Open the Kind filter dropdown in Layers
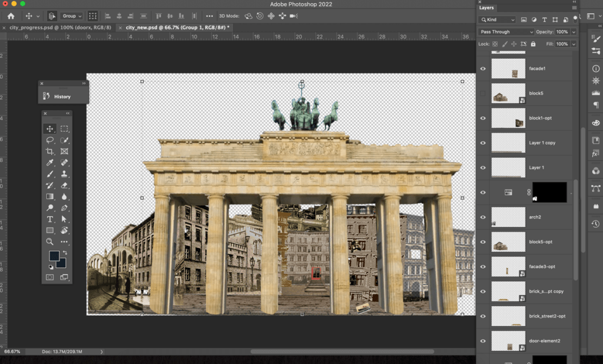Image resolution: width=603 pixels, height=364 pixels. [x=496, y=19]
